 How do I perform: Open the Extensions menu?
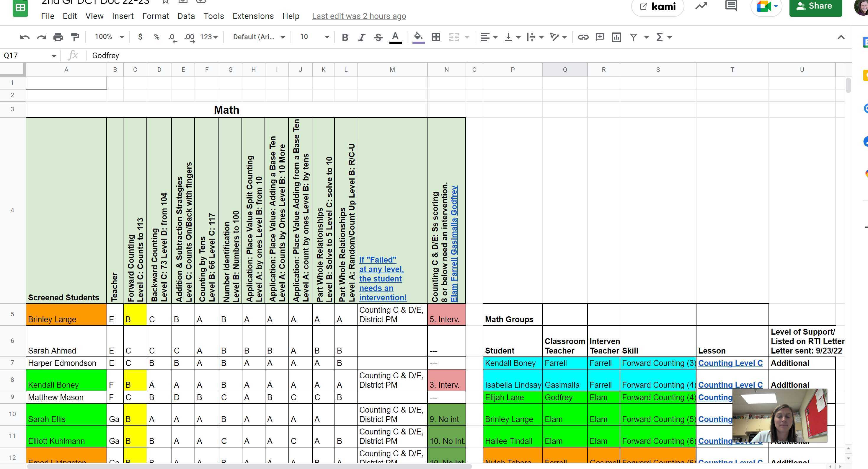coord(253,16)
